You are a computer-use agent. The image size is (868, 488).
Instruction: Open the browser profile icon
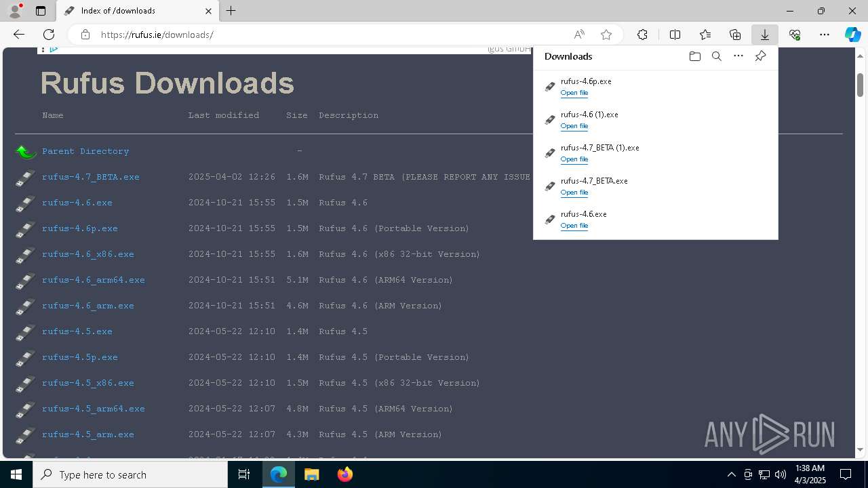coord(15,11)
